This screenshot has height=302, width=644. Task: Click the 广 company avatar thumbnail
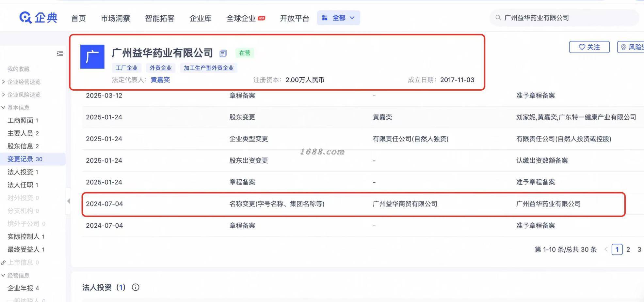(x=92, y=57)
